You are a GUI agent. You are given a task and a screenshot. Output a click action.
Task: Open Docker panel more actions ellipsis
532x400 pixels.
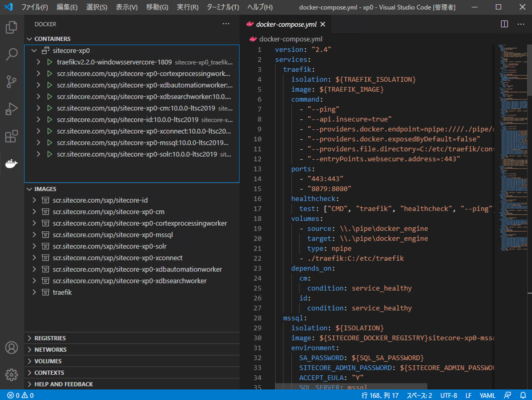pos(226,24)
